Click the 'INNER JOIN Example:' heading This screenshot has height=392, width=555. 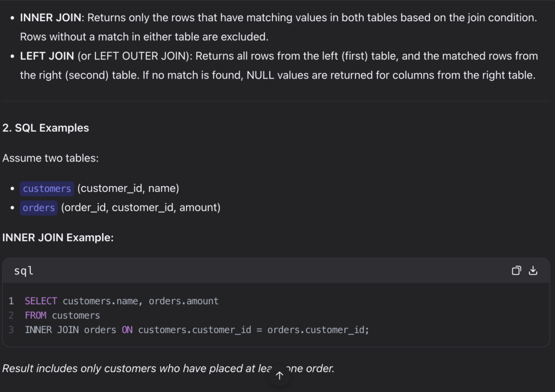click(x=58, y=237)
